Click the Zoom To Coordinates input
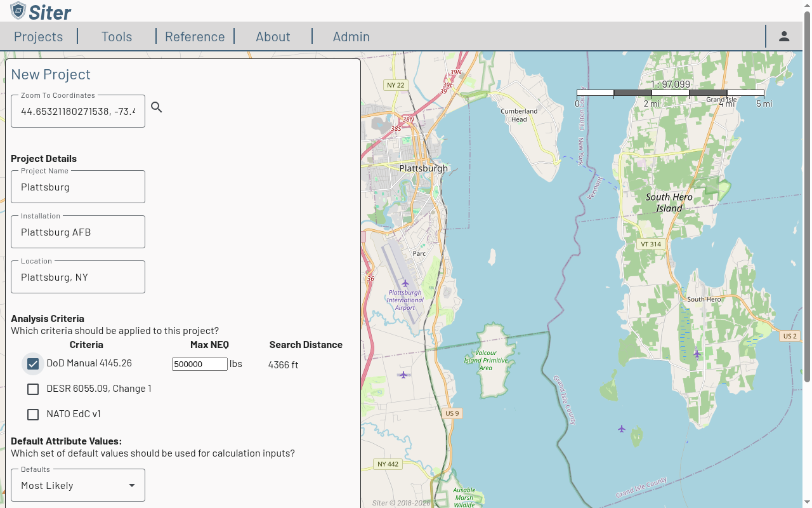Image resolution: width=812 pixels, height=508 pixels. tap(77, 111)
